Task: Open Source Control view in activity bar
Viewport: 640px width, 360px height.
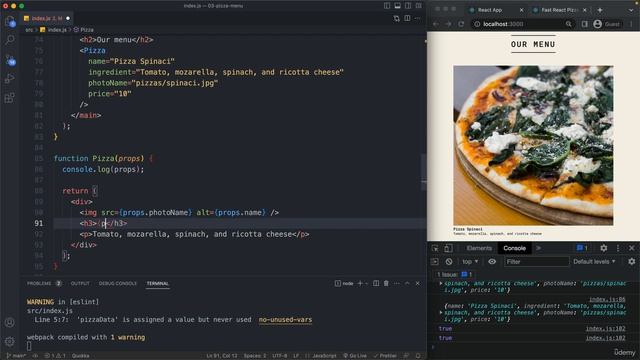Action: (10, 60)
